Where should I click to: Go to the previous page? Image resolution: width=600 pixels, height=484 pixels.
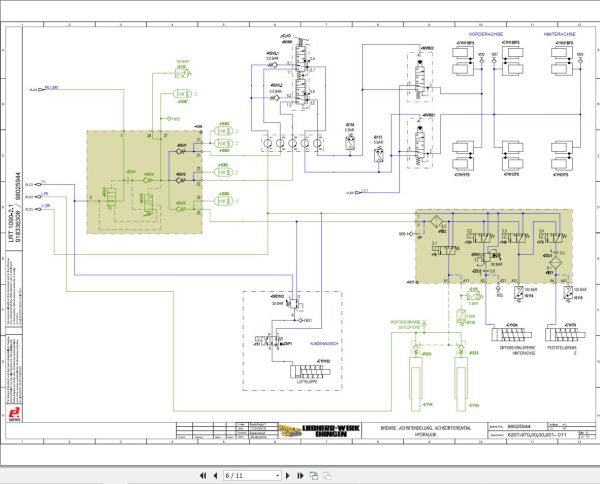coord(215,476)
